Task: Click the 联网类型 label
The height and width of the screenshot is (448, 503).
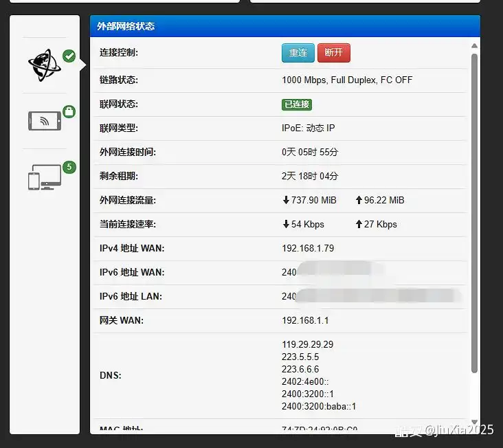Action: (119, 128)
